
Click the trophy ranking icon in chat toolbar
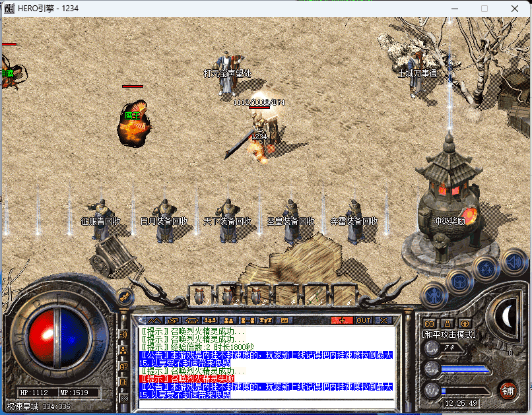click(265, 321)
